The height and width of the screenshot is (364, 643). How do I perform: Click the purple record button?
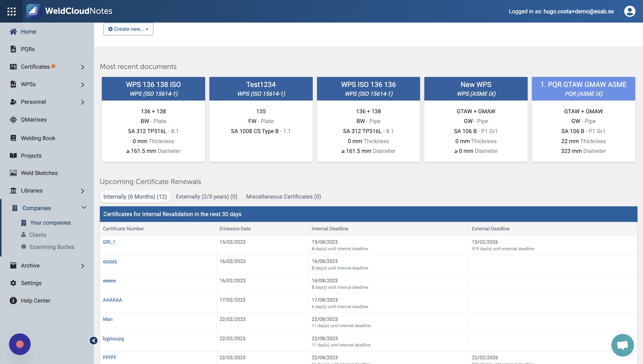click(20, 344)
